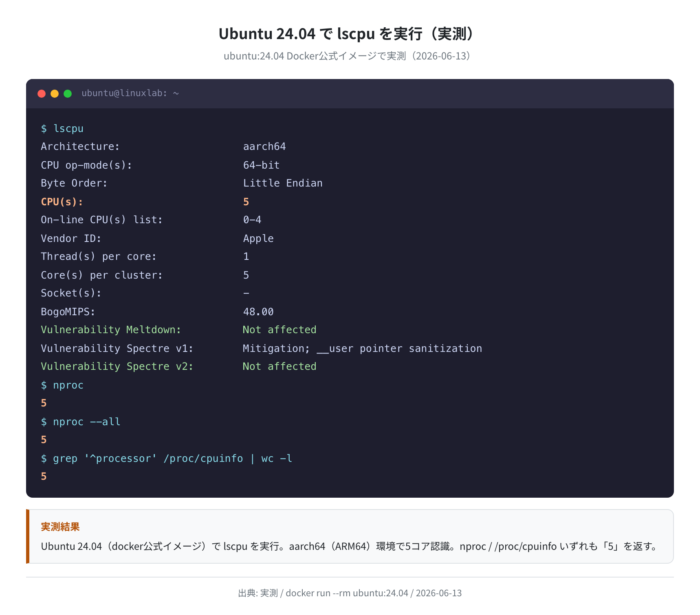This screenshot has width=700, height=615.
Task: Select the '1' value for Thread(s) per core
Action: pos(246,257)
